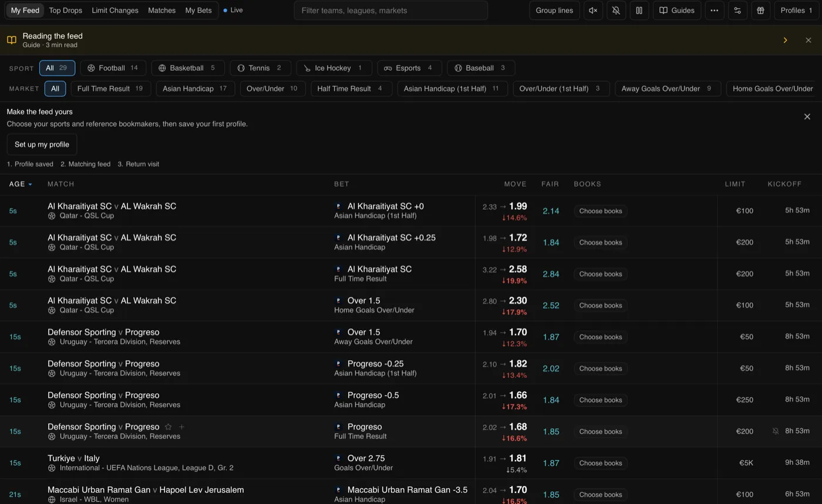Image resolution: width=822 pixels, height=504 pixels.
Task: Star the Defensor Sporting v Progreso match
Action: [168, 427]
